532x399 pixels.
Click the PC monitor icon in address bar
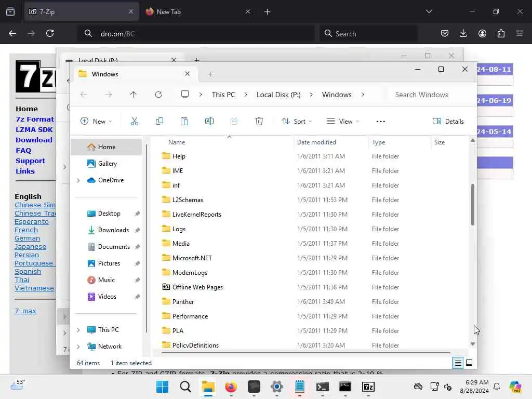(x=184, y=95)
